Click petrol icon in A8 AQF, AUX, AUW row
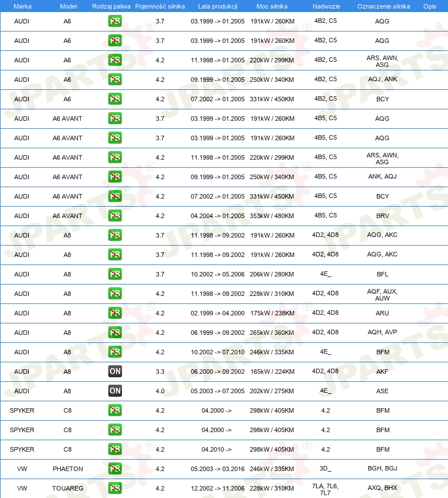Image resolution: width=448 pixels, height=498 pixels. tap(115, 294)
